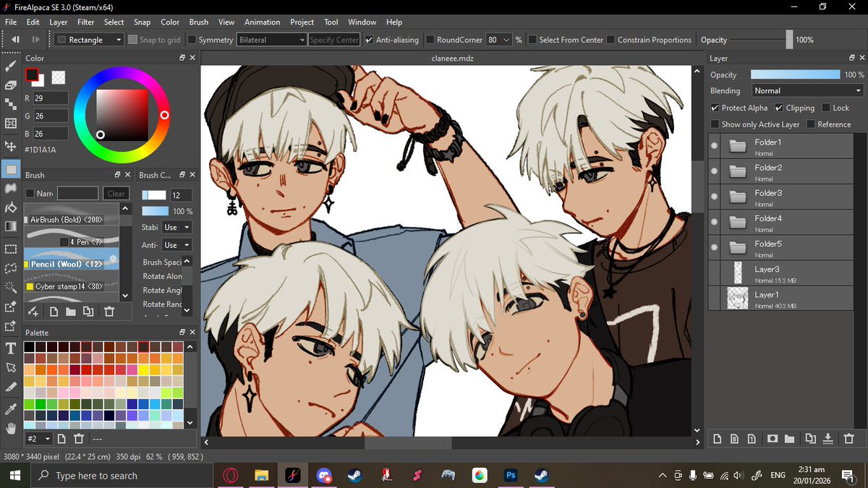The height and width of the screenshot is (488, 868).
Task: Open the Blending mode Normal dropdown
Action: [x=807, y=90]
